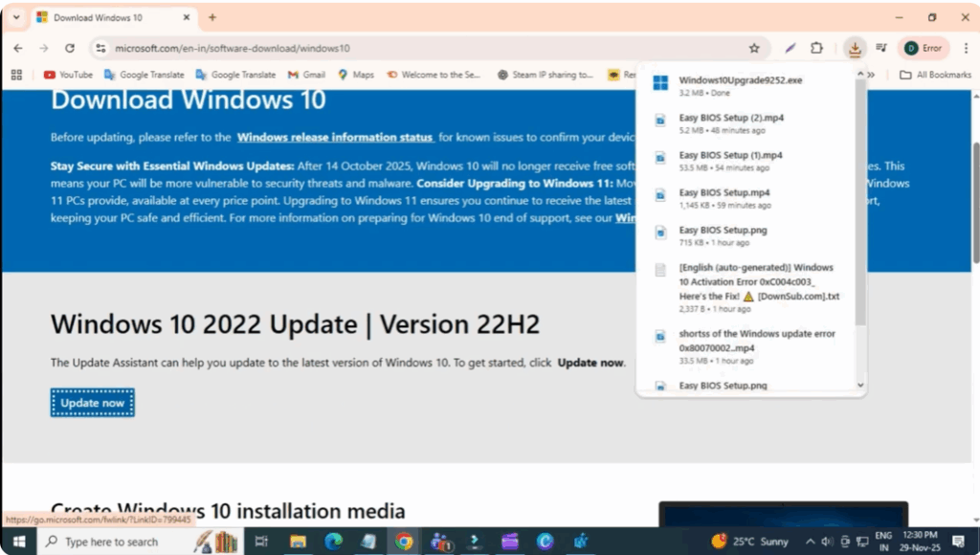Click the Extensions puzzle-piece icon
Viewport: 980px width, 555px height.
[816, 47]
